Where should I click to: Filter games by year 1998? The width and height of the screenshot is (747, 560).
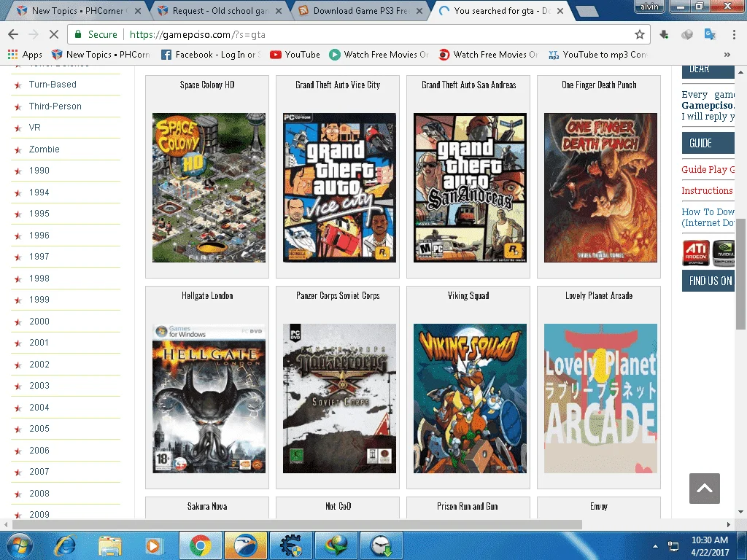[x=39, y=278]
